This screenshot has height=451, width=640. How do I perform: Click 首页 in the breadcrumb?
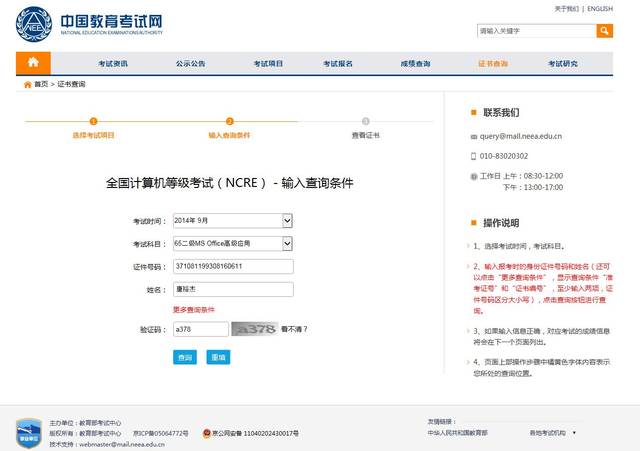tap(41, 84)
